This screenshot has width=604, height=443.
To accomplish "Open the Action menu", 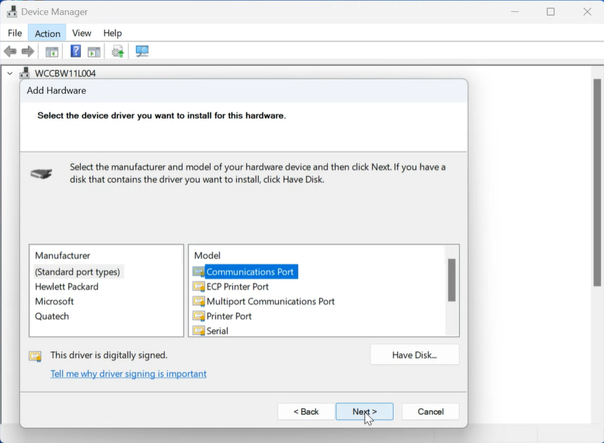I will (47, 33).
